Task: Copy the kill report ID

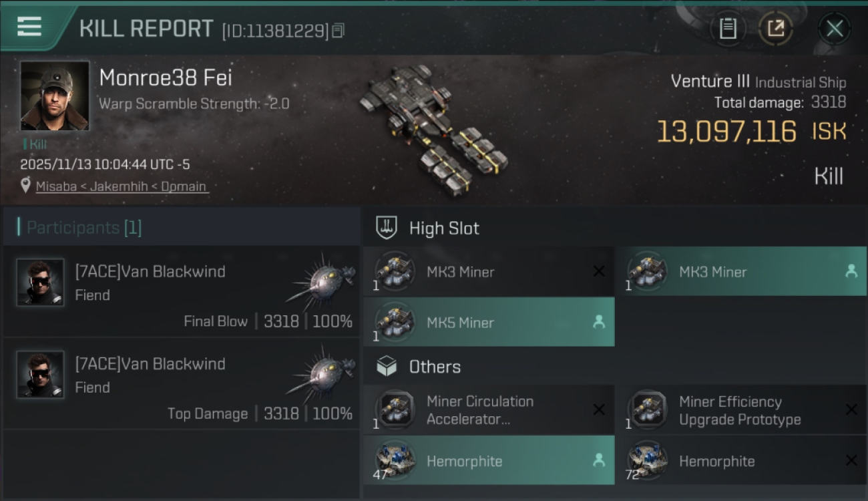Action: tap(338, 31)
